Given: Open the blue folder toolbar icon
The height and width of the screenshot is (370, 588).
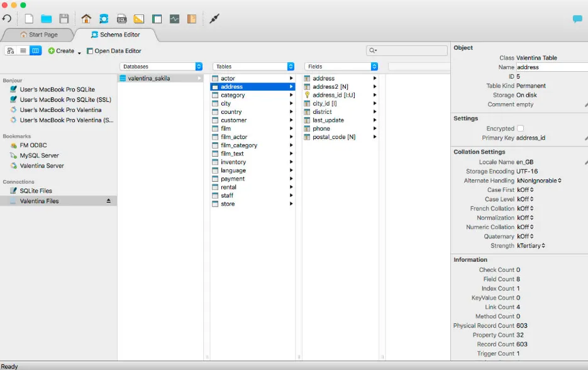Looking at the screenshot, I should (47, 18).
